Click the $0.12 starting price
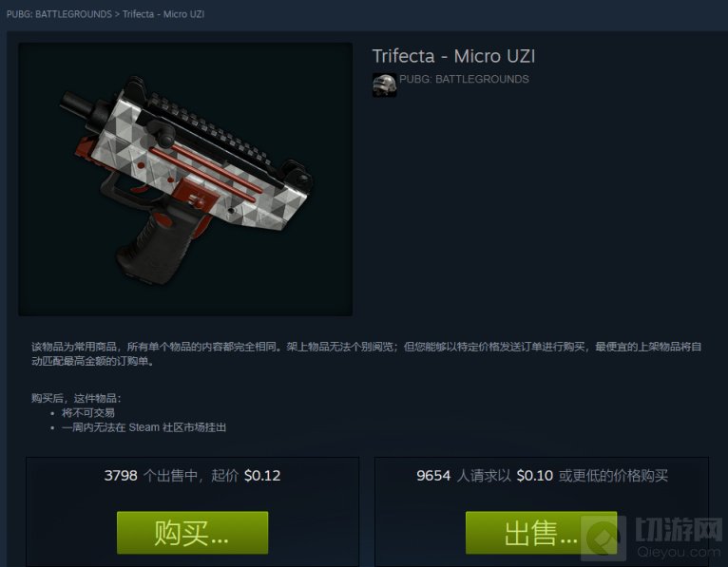728x567 pixels. pyautogui.click(x=262, y=476)
